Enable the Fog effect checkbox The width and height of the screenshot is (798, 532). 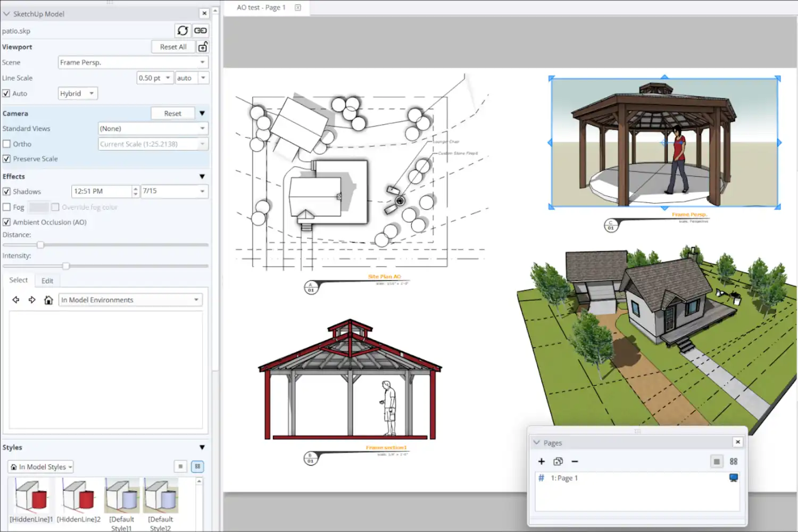coord(6,206)
